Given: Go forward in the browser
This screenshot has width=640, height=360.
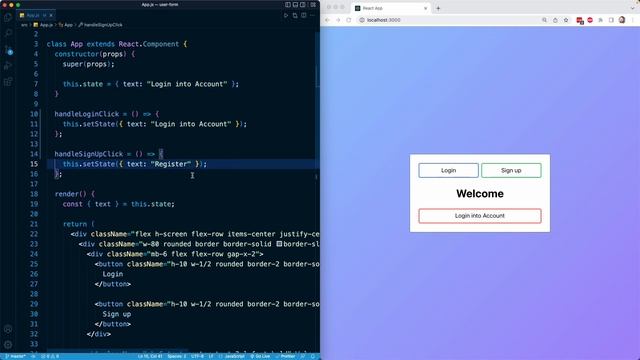Looking at the screenshot, I should [338, 20].
